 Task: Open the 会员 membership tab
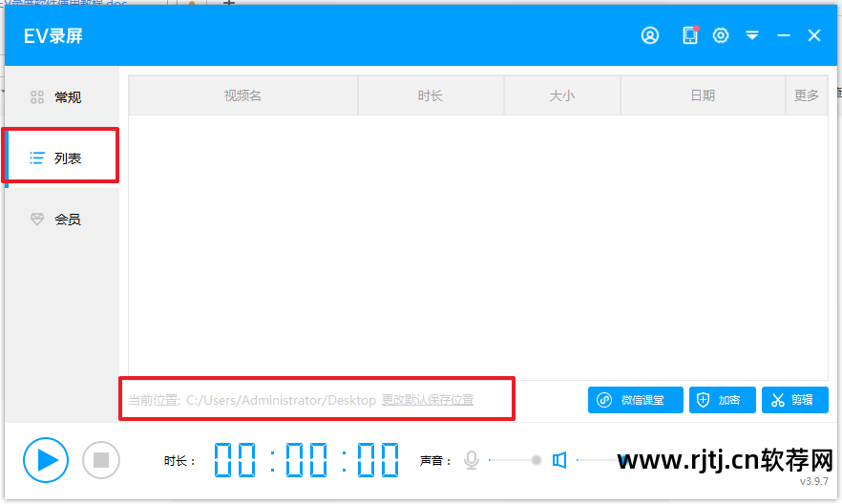pos(62,219)
